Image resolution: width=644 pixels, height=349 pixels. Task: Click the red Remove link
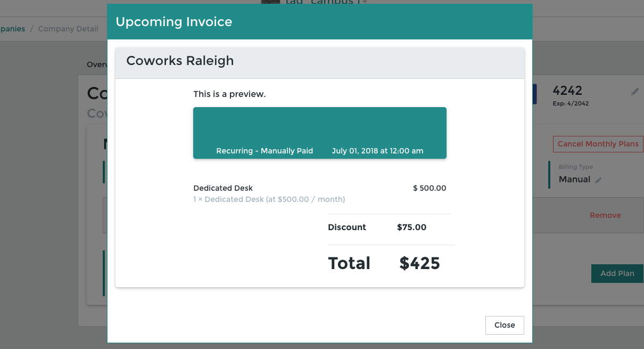point(605,215)
